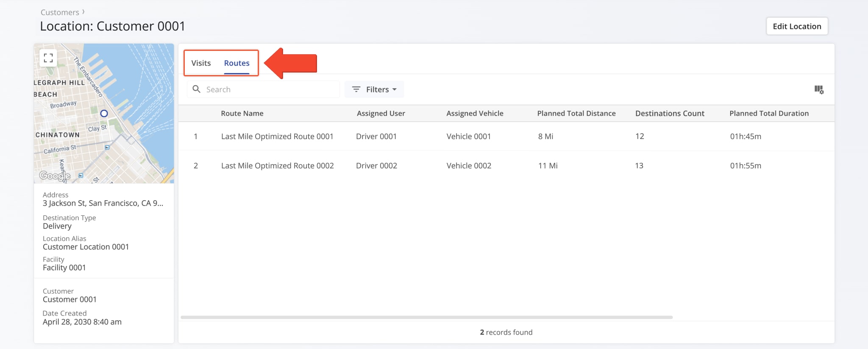Select the Routes tab

click(x=236, y=63)
